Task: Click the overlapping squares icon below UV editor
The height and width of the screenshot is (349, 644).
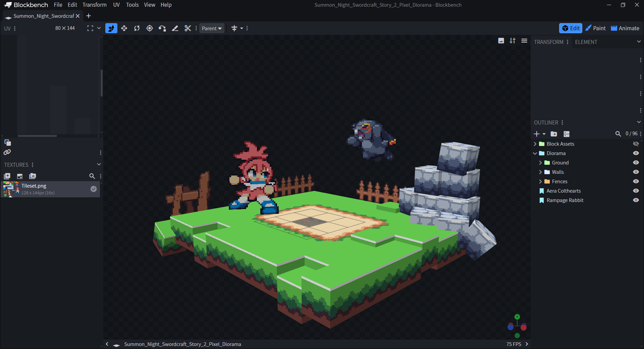Action: [x=7, y=142]
